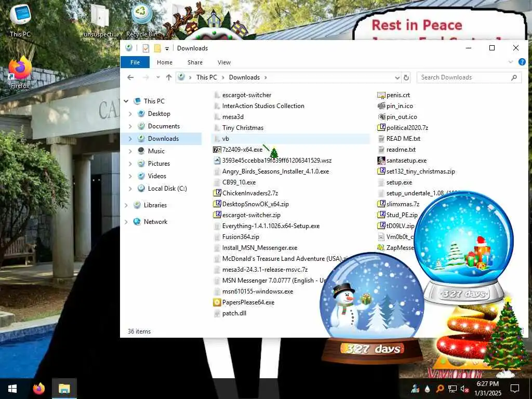Click the muted speaker tray icon

coord(464,389)
